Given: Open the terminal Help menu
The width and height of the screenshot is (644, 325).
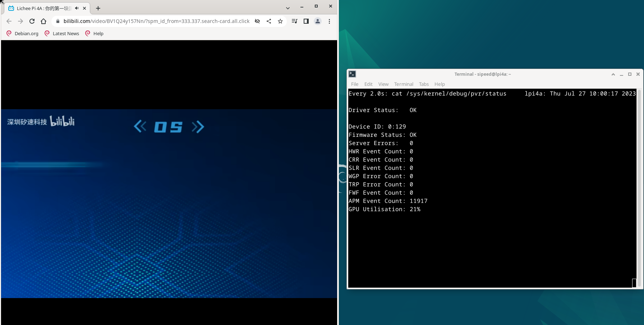Looking at the screenshot, I should point(440,84).
